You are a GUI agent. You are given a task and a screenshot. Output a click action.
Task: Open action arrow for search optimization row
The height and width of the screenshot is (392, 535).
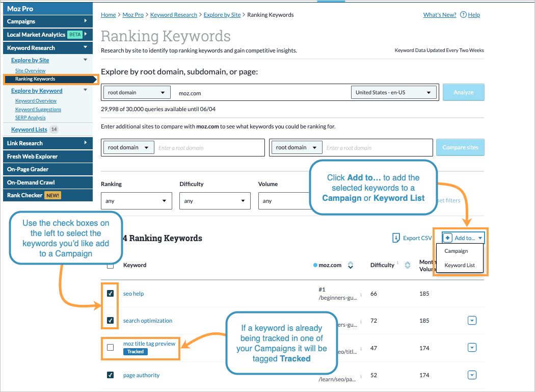pos(472,321)
